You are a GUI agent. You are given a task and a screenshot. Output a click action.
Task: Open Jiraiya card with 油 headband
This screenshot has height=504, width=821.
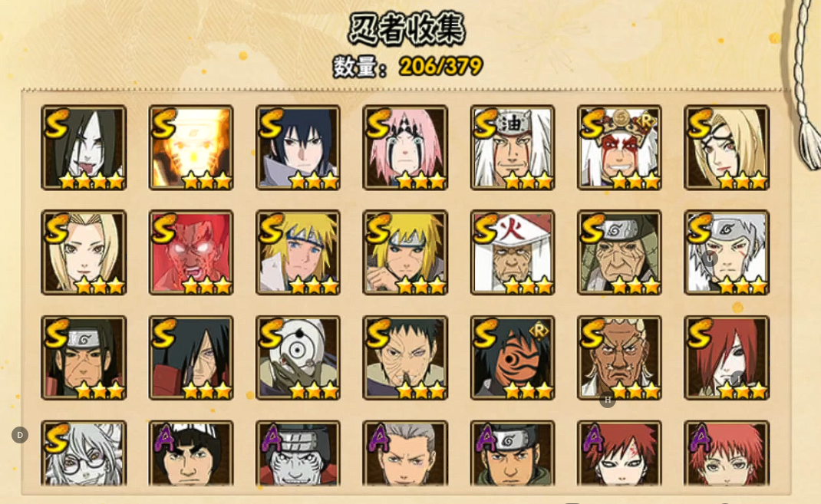tap(512, 147)
